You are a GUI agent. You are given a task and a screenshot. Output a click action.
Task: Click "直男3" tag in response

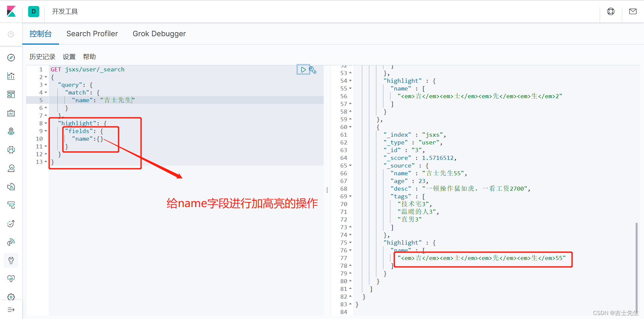410,219
